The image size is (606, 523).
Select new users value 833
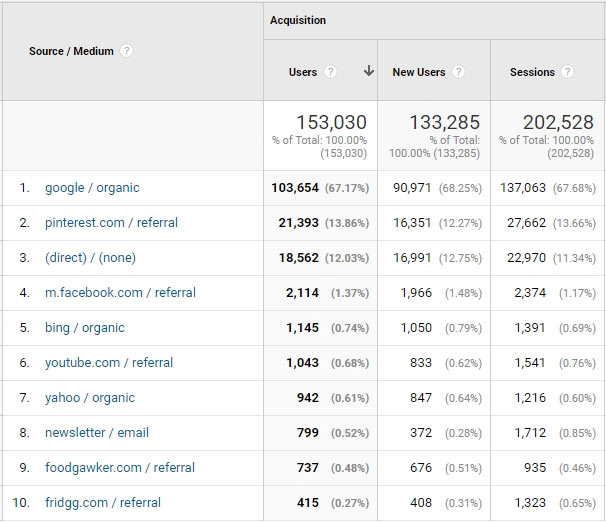[421, 363]
